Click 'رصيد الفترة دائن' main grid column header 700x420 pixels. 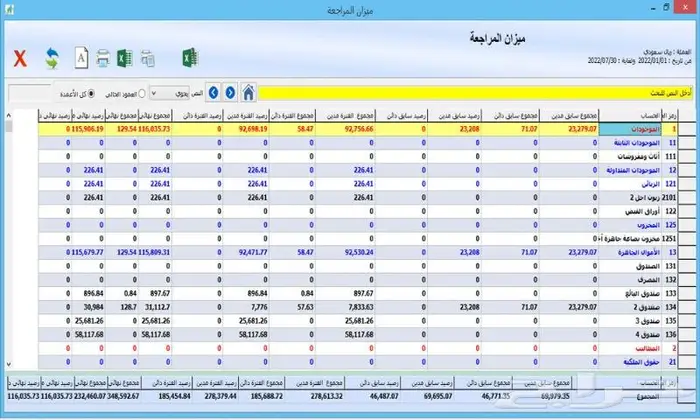[x=197, y=116]
